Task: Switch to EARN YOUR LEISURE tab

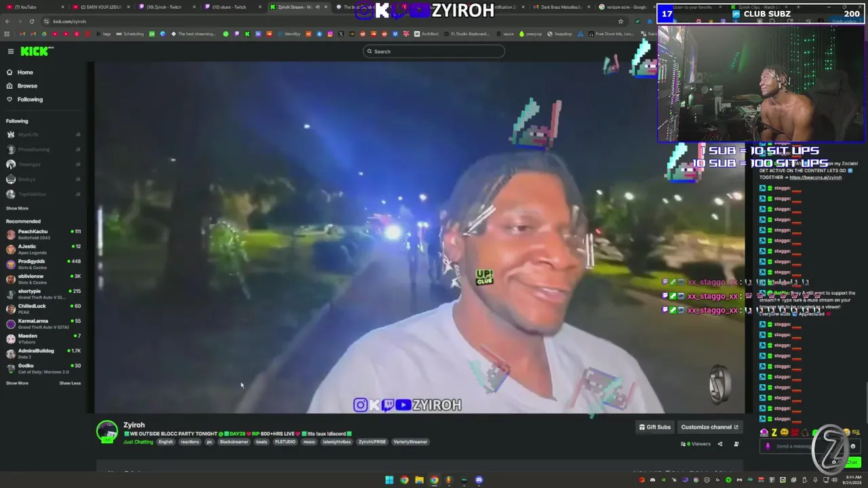Action: coord(100,7)
